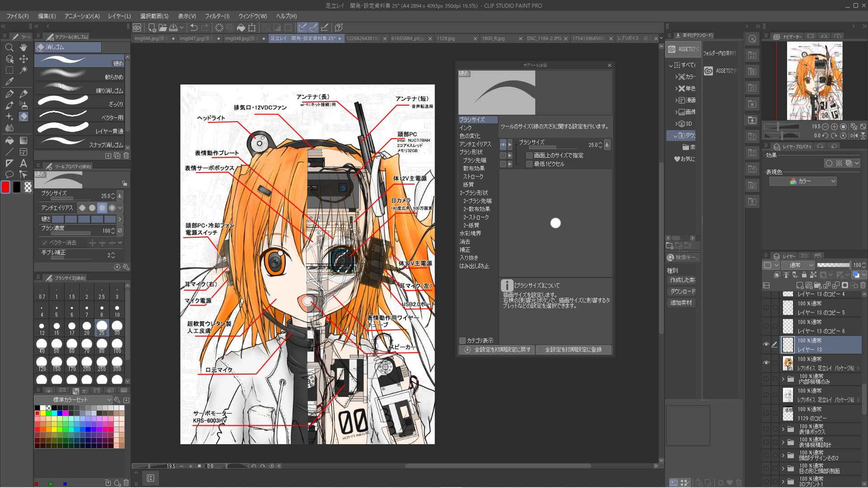Open the anti-aliasing options dropdown arrow
This screenshot has height=488, width=868.
click(x=120, y=208)
